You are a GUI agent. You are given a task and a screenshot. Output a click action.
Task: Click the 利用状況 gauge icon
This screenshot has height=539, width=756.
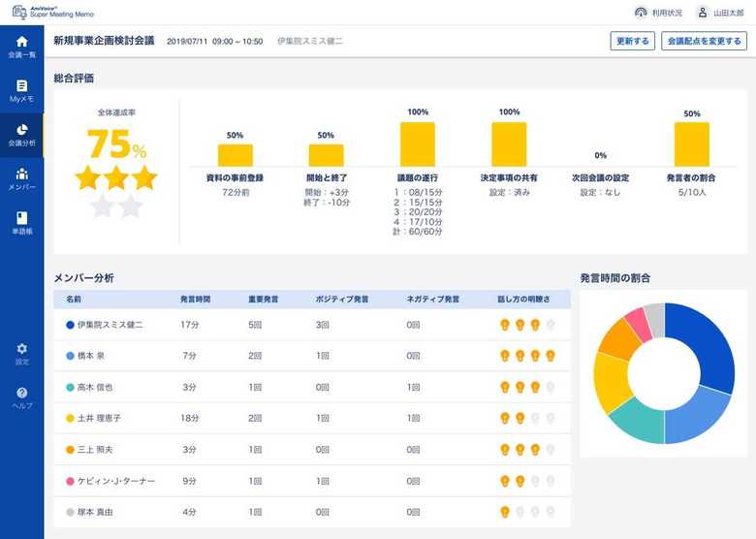click(x=641, y=13)
